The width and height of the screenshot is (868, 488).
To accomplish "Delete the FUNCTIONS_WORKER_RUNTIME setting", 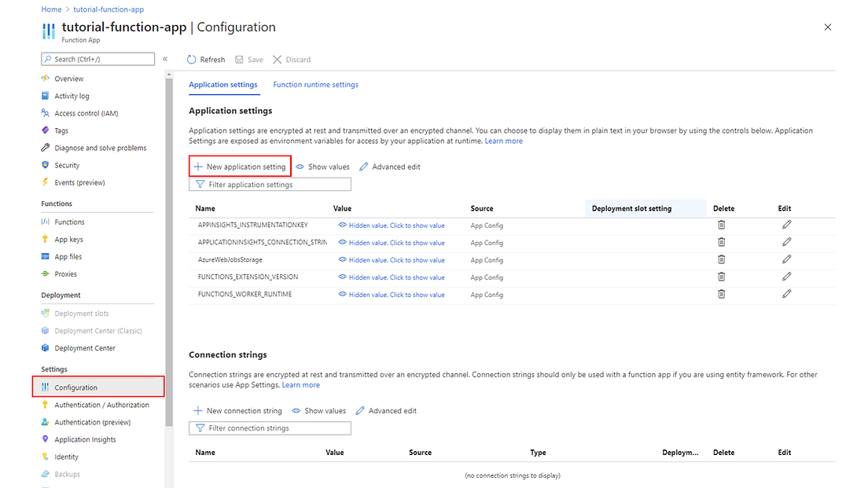I will pos(721,294).
